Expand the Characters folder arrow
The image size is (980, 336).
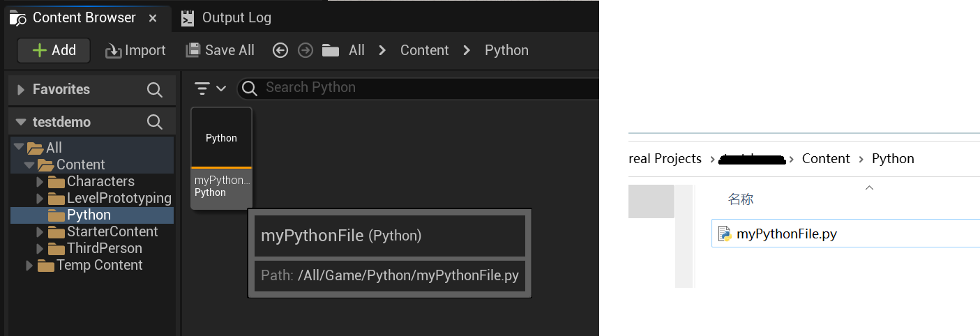[x=40, y=182]
